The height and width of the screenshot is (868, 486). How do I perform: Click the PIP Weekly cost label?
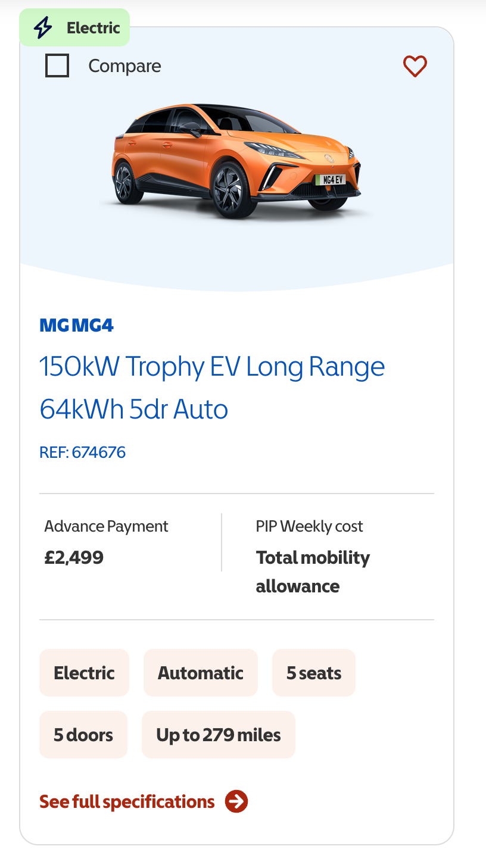309,526
